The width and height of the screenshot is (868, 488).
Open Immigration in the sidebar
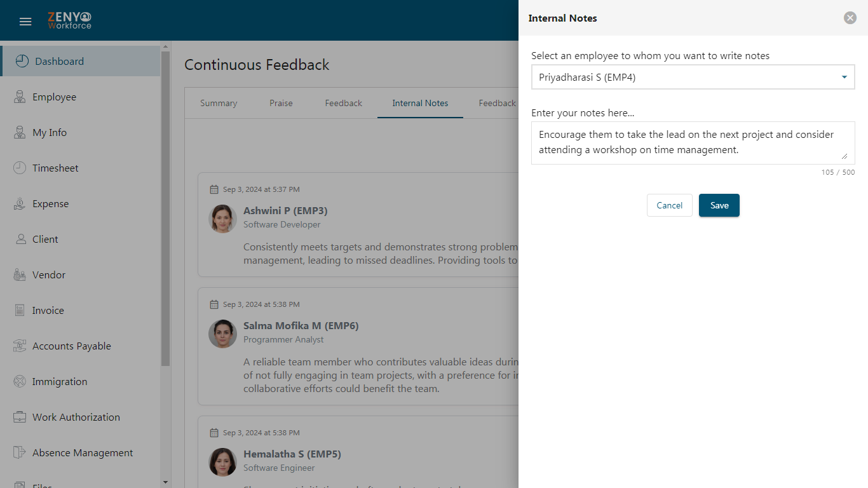tap(81, 381)
